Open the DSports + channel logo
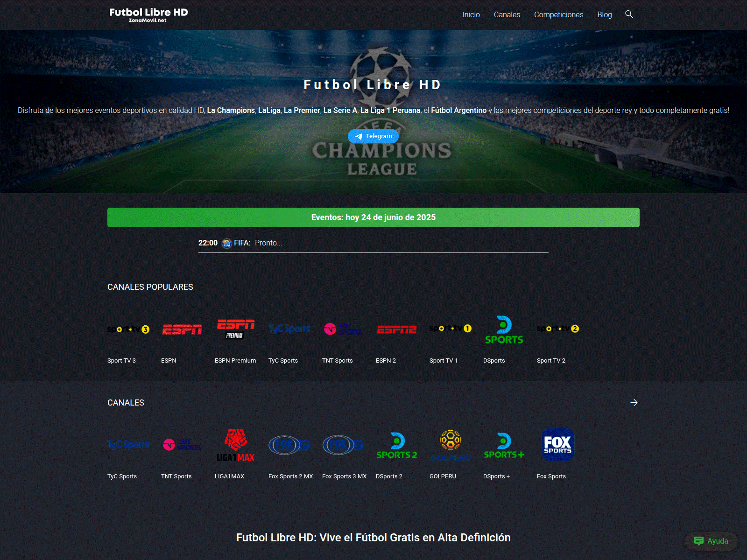747x560 pixels. [504, 445]
